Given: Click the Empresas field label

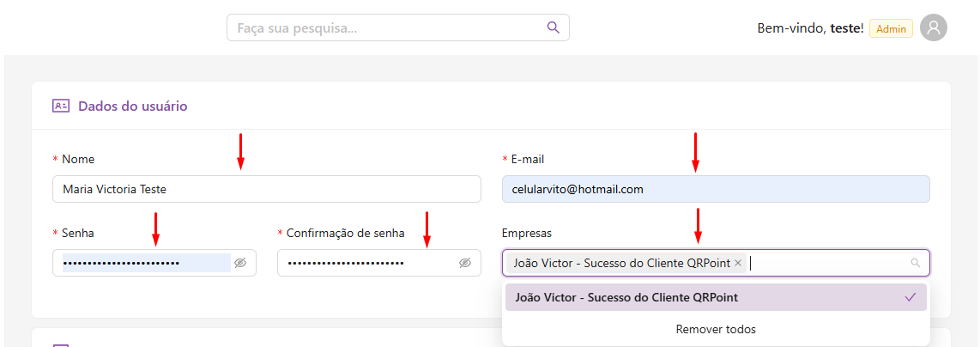Looking at the screenshot, I should pyautogui.click(x=527, y=233).
